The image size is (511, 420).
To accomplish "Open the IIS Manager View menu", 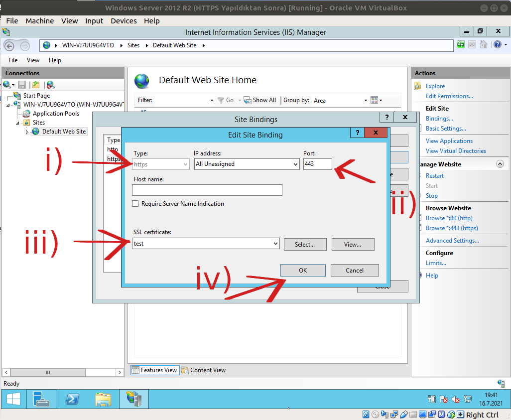I will coord(33,60).
